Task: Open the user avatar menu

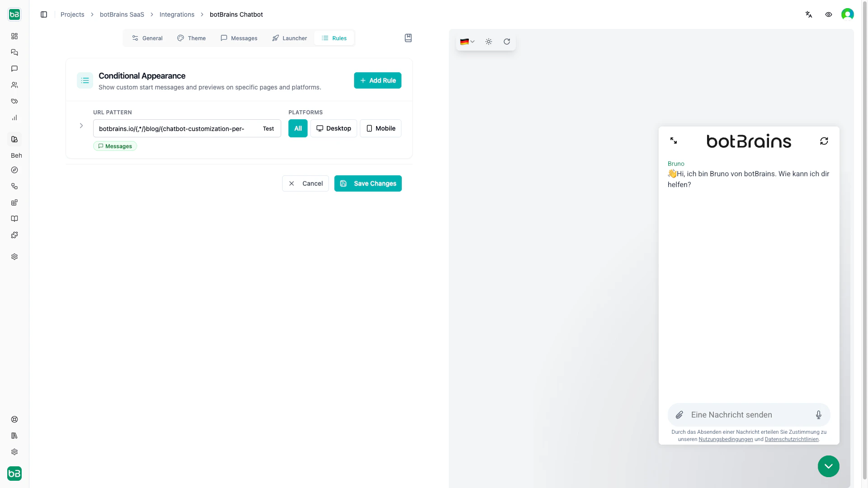Action: [x=848, y=14]
